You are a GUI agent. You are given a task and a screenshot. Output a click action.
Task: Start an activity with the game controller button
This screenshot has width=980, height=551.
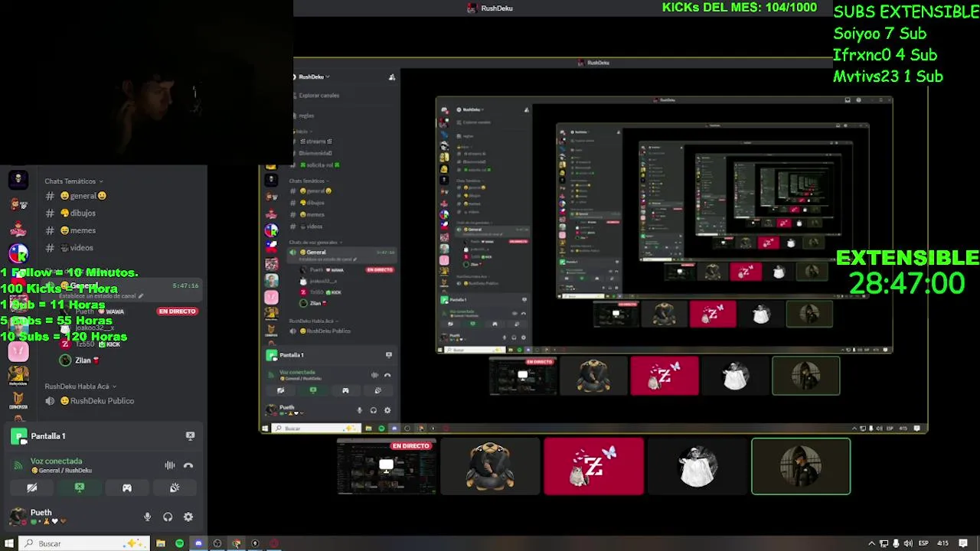coord(127,487)
